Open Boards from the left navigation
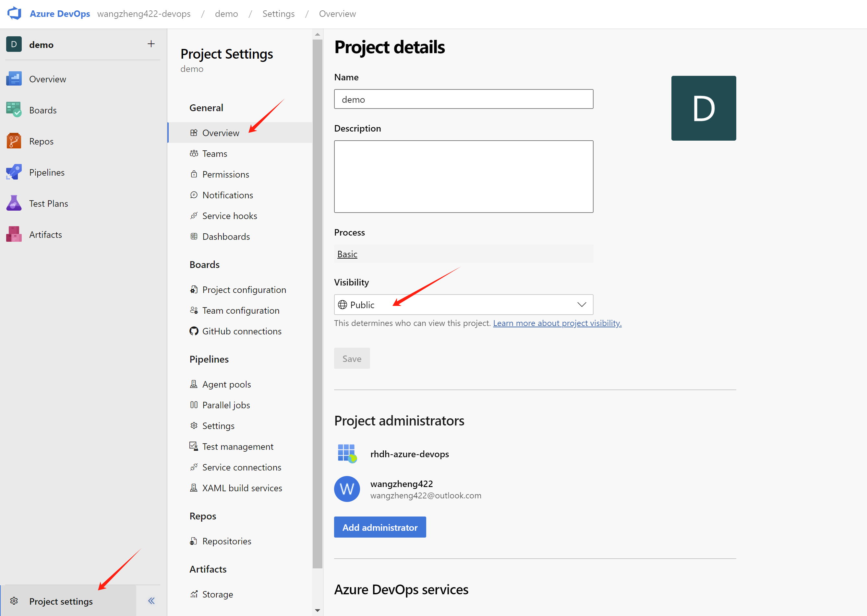This screenshot has width=867, height=616. pyautogui.click(x=42, y=110)
